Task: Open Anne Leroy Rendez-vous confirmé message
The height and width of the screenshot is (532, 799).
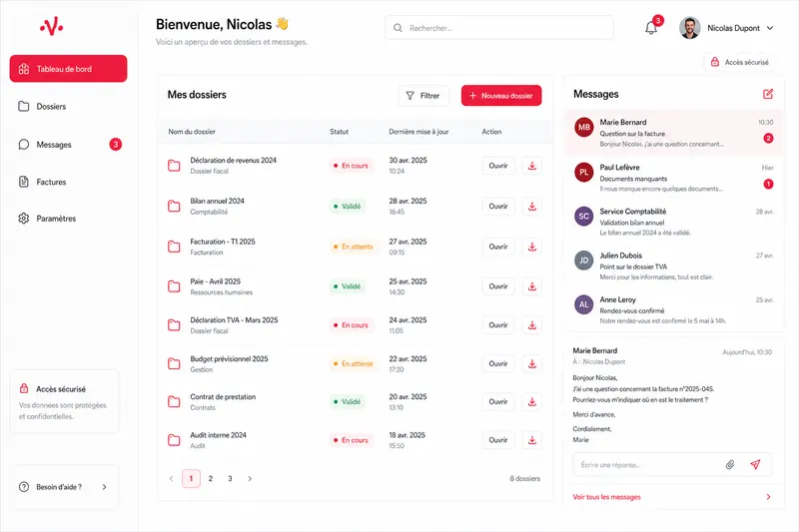Action: click(674, 309)
